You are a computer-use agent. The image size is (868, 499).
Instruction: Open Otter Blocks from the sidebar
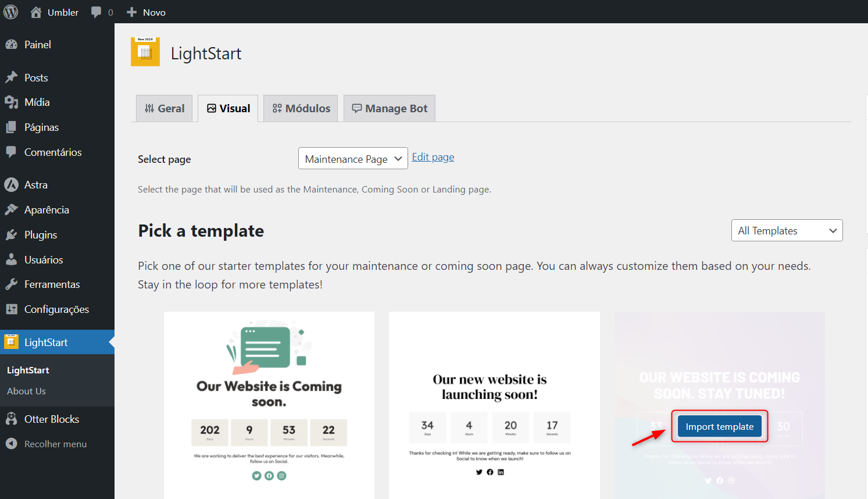[51, 419]
